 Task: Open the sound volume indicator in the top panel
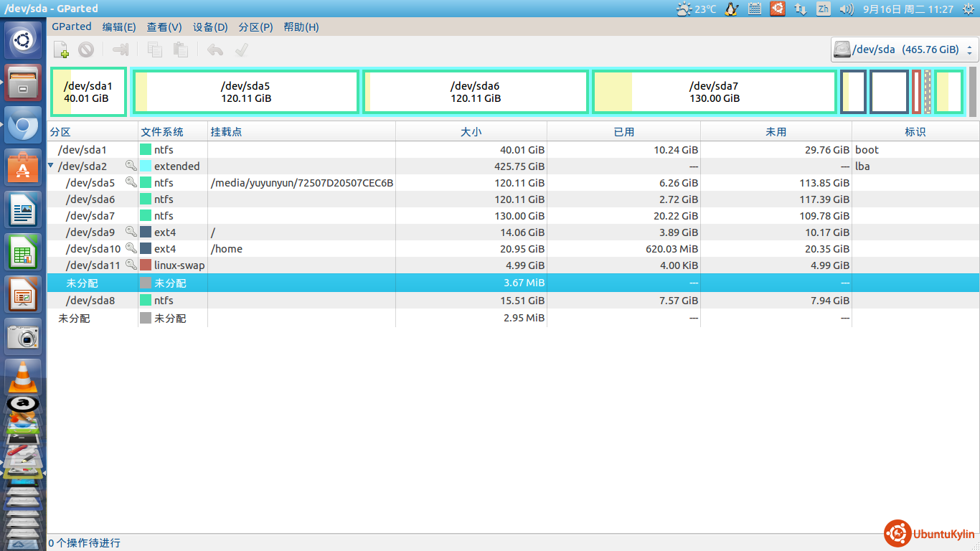click(x=847, y=9)
